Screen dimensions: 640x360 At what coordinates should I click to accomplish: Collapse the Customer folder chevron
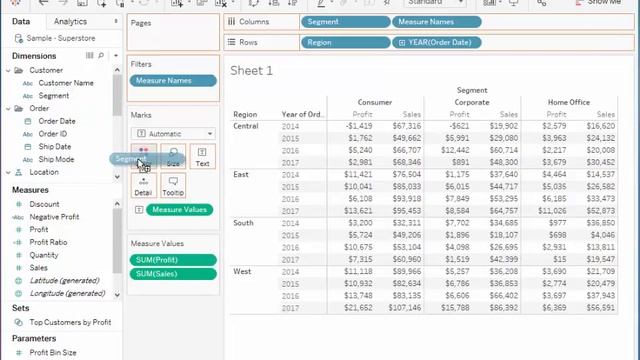pyautogui.click(x=8, y=71)
